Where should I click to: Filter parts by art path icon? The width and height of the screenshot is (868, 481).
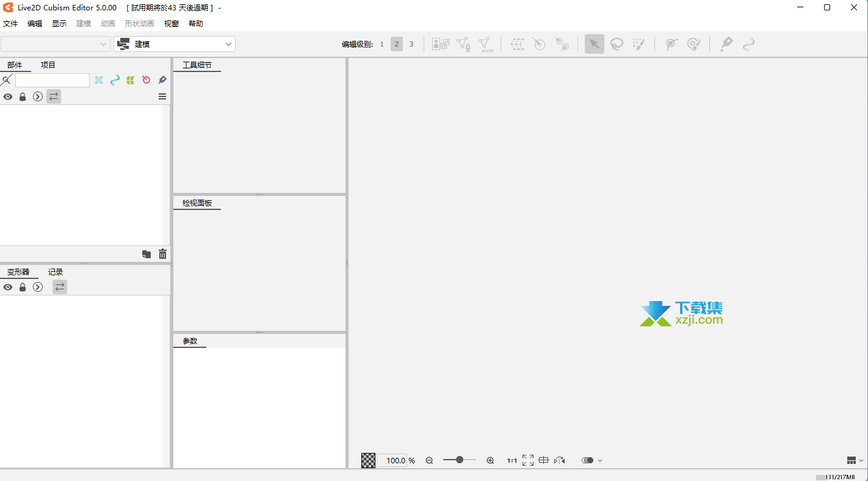click(x=115, y=80)
